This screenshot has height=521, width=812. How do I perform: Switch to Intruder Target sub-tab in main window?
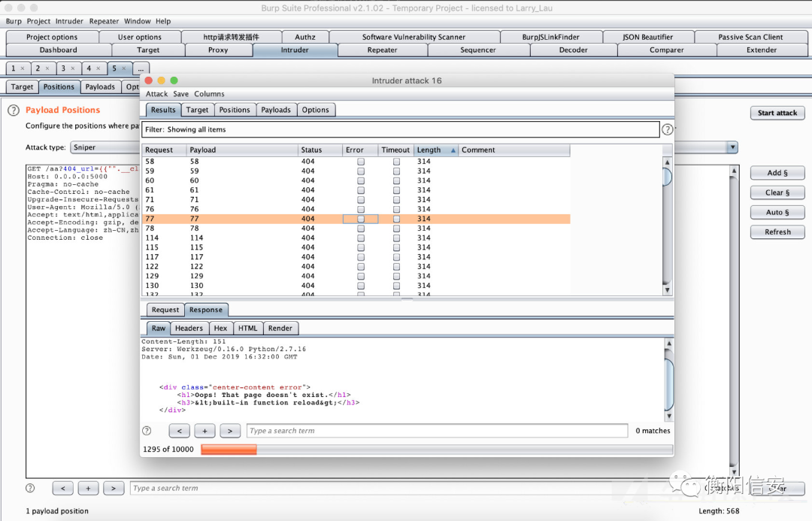coord(23,87)
